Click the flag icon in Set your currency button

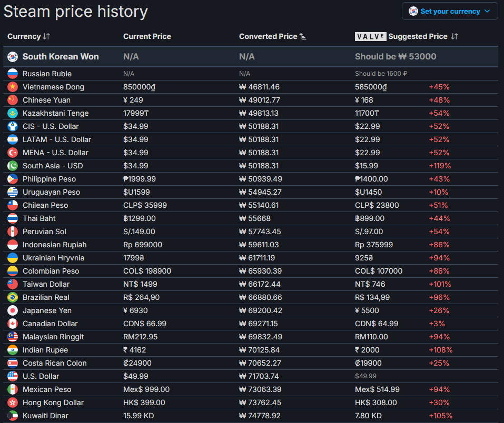(x=413, y=11)
